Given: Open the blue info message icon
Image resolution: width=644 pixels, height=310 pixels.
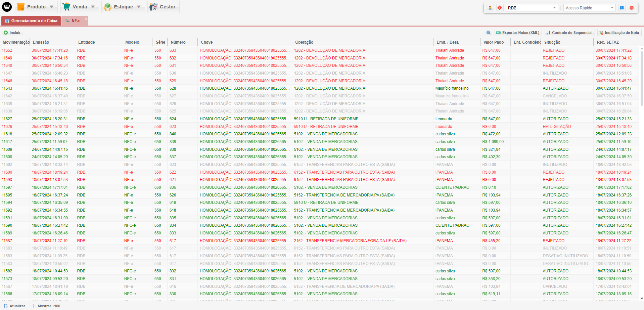Looking at the screenshot, I should coord(622,8).
